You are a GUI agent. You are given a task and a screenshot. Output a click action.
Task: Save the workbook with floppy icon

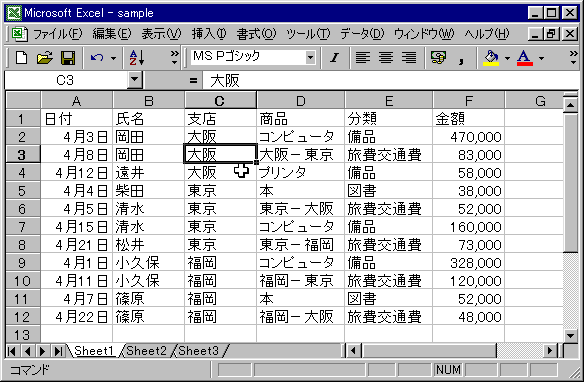coord(68,58)
